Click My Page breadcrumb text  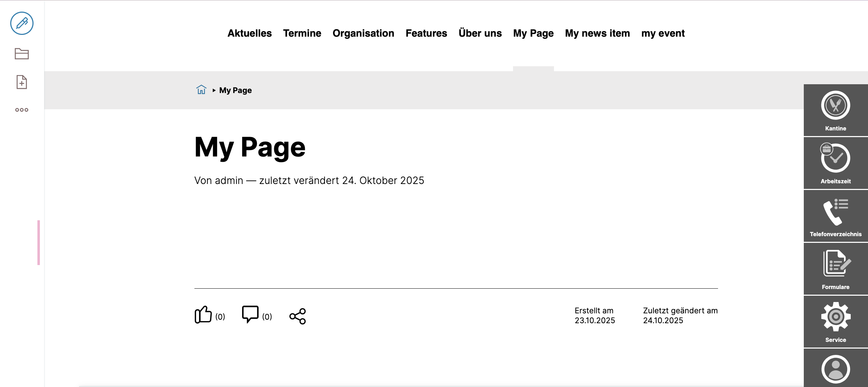click(x=235, y=90)
